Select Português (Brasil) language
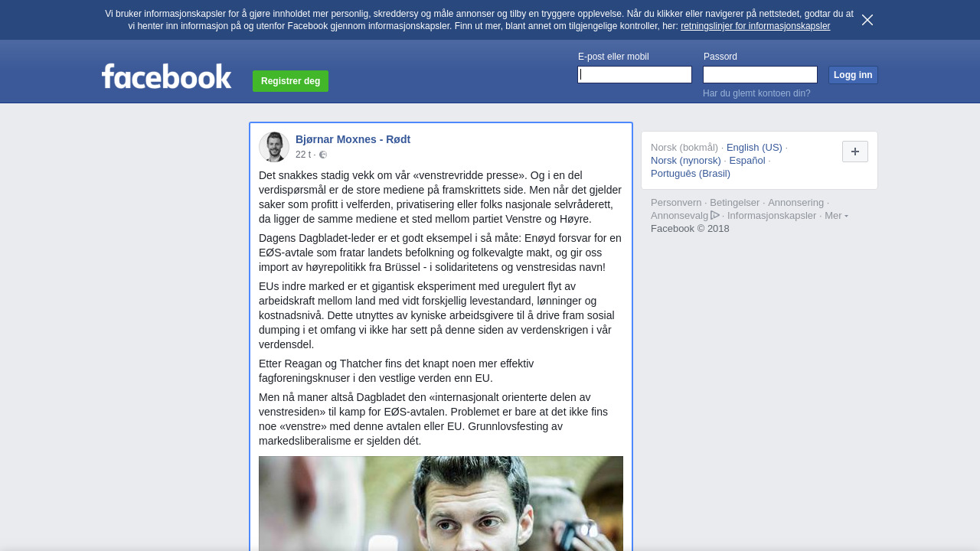This screenshot has width=980, height=551. (x=691, y=173)
